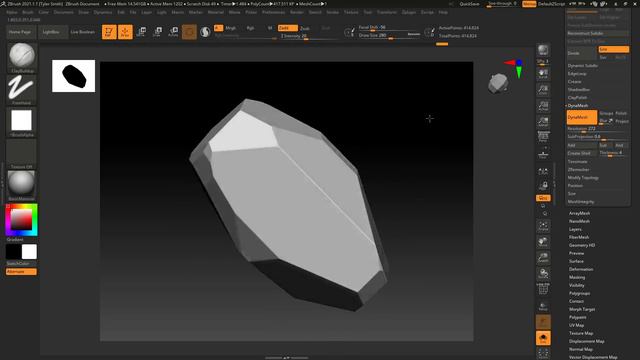This screenshot has height=360, width=640.
Task: Open the Help menu
Action: click(443, 12)
